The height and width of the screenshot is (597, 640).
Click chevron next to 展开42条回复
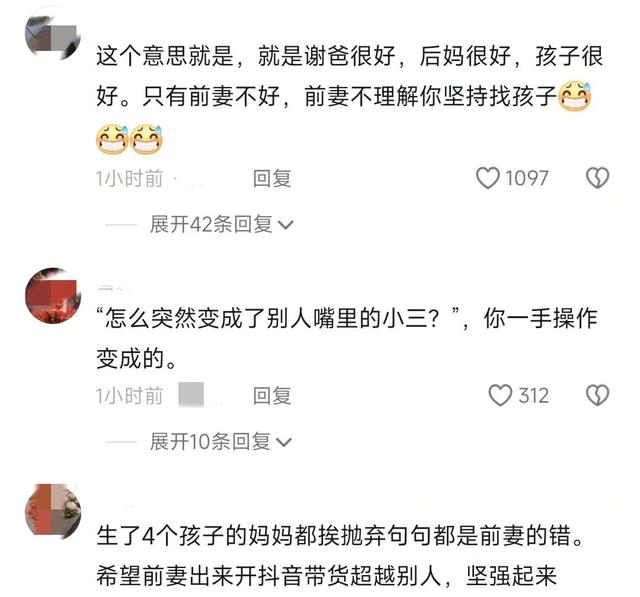[x=285, y=225]
